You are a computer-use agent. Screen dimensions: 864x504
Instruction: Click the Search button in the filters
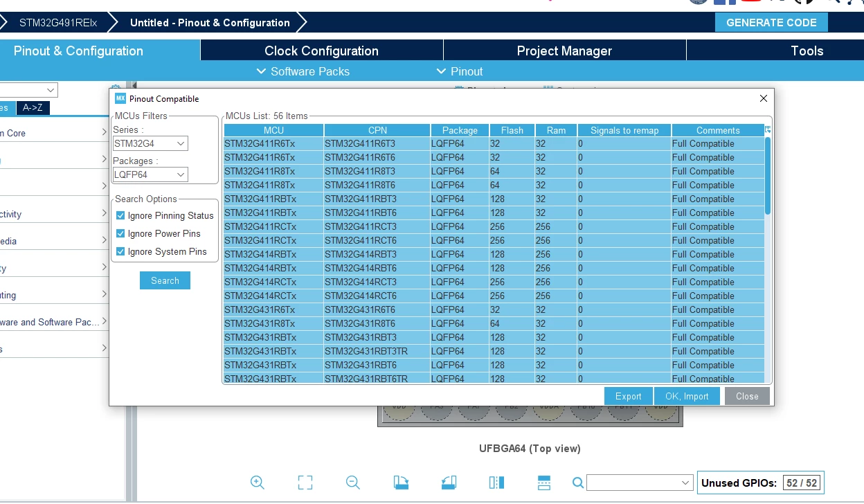coord(165,280)
